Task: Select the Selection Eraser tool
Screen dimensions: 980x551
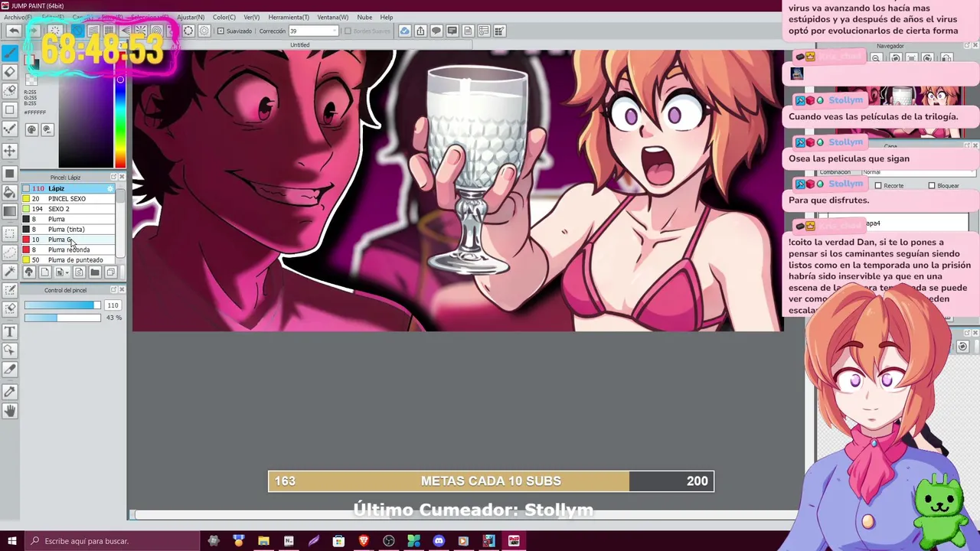Action: click(x=10, y=308)
